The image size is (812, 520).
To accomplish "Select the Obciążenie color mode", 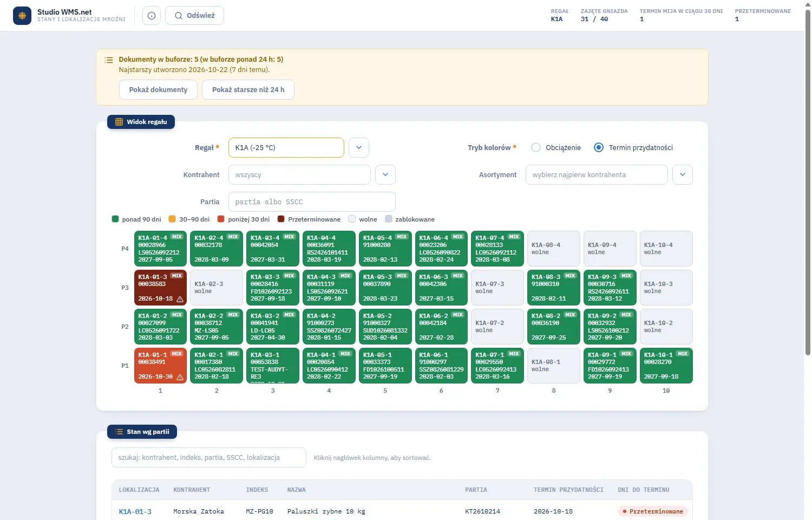I will [536, 147].
